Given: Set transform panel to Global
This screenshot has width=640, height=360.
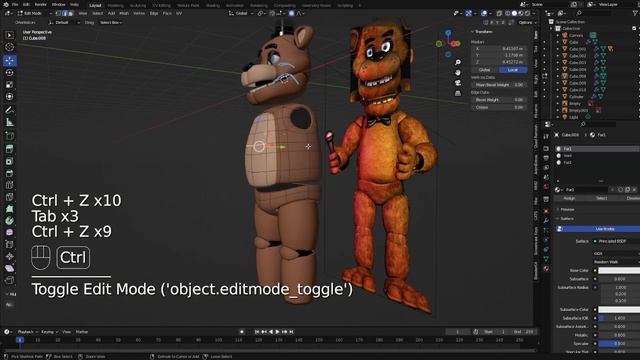Looking at the screenshot, I should click(x=485, y=70).
